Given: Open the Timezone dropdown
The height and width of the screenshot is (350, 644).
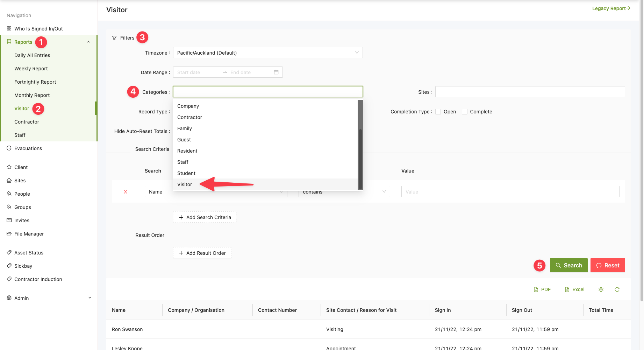Looking at the screenshot, I should [x=267, y=53].
